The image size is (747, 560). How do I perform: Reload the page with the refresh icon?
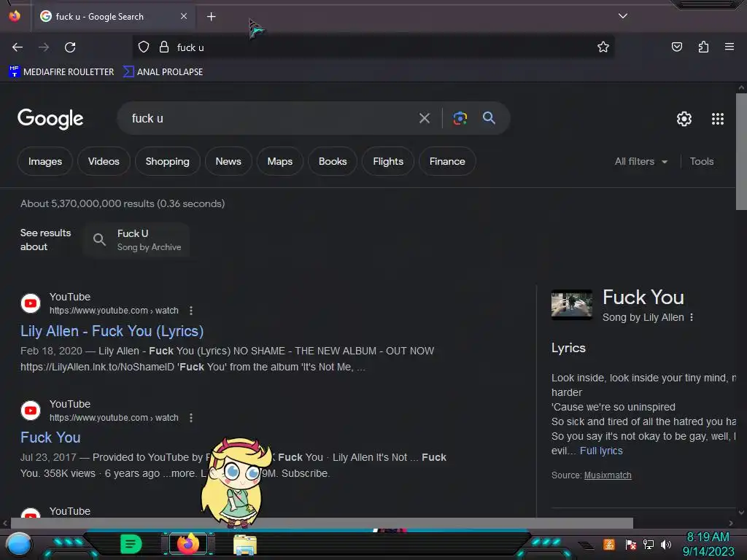pos(70,47)
